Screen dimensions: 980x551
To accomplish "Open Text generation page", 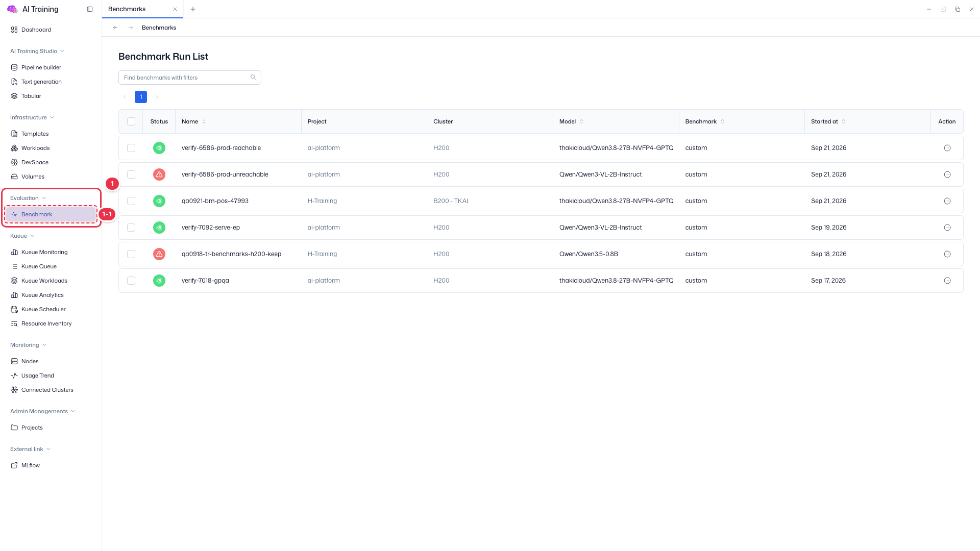I will (x=41, y=82).
